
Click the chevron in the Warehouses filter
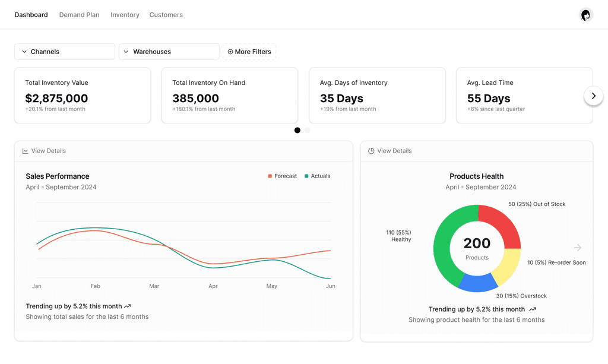point(126,52)
